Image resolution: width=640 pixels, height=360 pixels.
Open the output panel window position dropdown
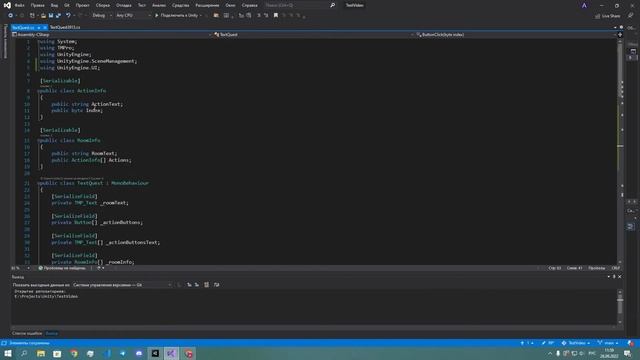pos(609,277)
